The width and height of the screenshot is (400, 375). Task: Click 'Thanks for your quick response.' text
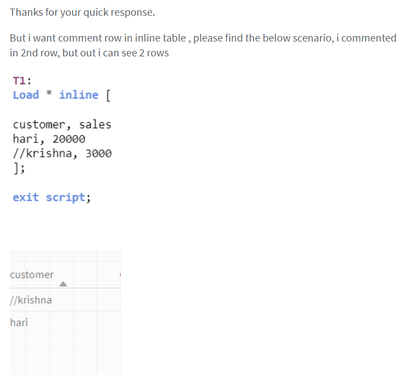pos(82,12)
